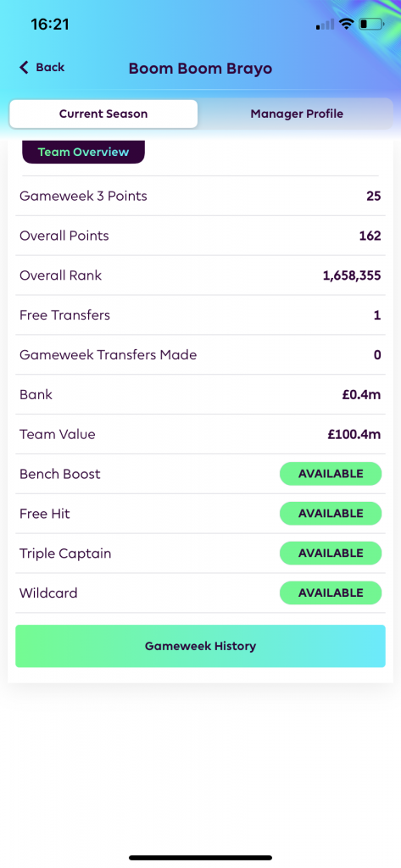
Task: Tap Wildcard AVAILABLE badge
Action: [331, 593]
